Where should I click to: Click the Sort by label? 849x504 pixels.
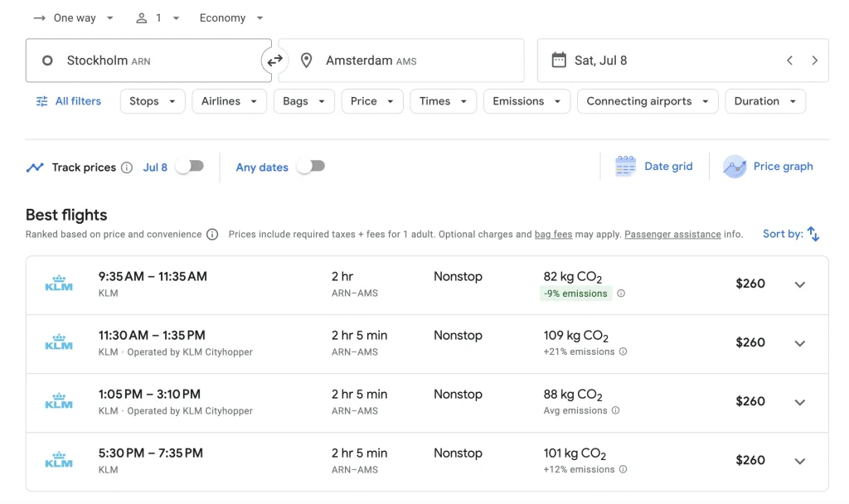click(783, 234)
